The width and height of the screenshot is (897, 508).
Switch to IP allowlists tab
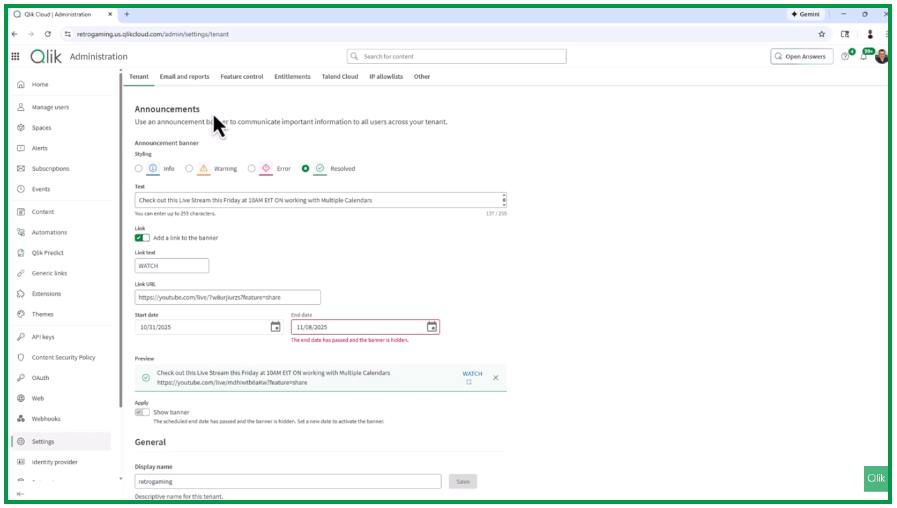click(x=386, y=77)
